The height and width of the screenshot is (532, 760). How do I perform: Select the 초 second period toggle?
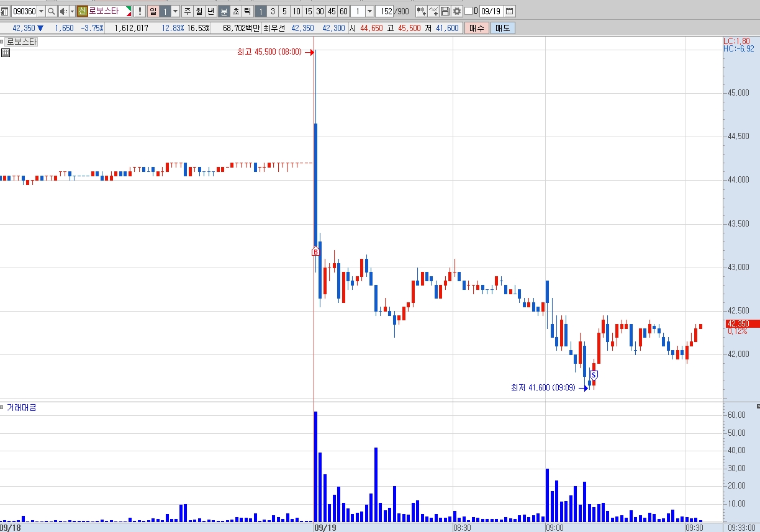[x=235, y=11]
